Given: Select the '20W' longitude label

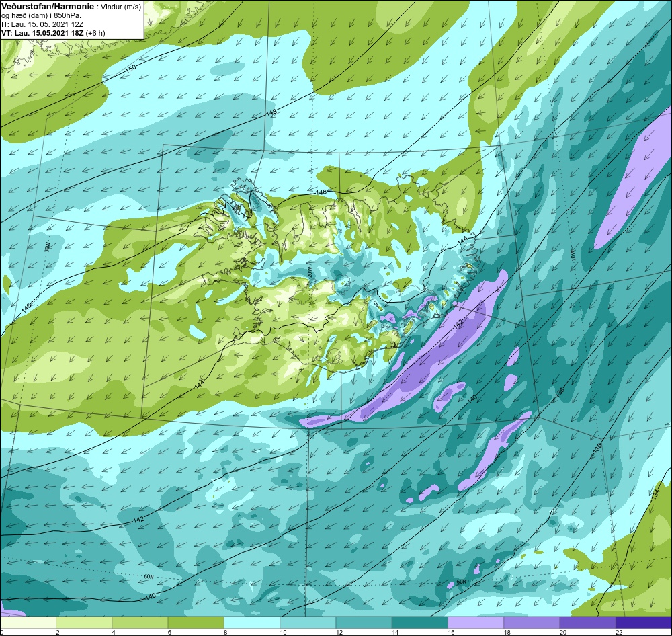Looking at the screenshot, I should pos(309,273).
